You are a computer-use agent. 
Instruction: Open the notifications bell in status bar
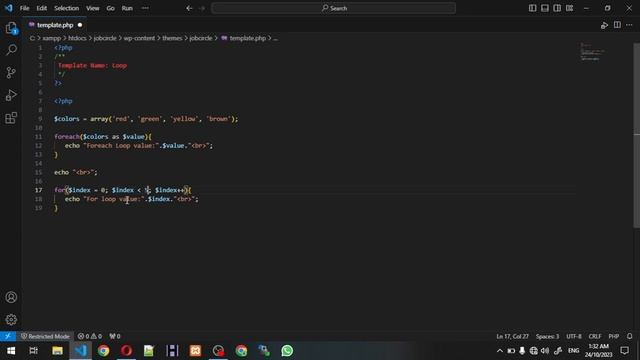click(x=629, y=336)
